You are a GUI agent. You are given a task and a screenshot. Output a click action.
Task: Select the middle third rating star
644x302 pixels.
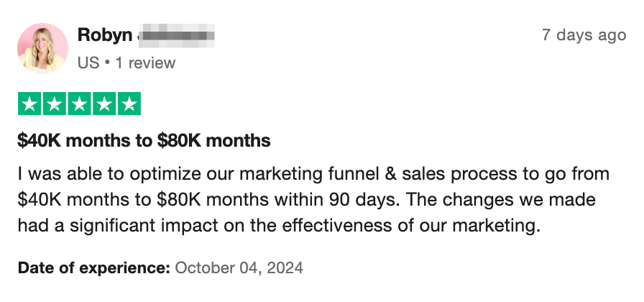(79, 104)
